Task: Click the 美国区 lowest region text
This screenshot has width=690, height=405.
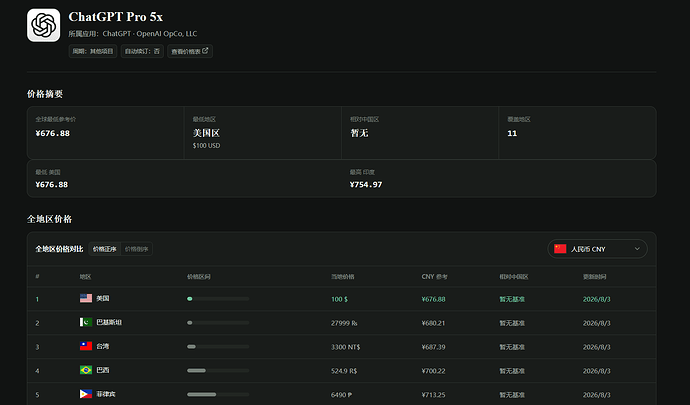Action: [x=206, y=133]
